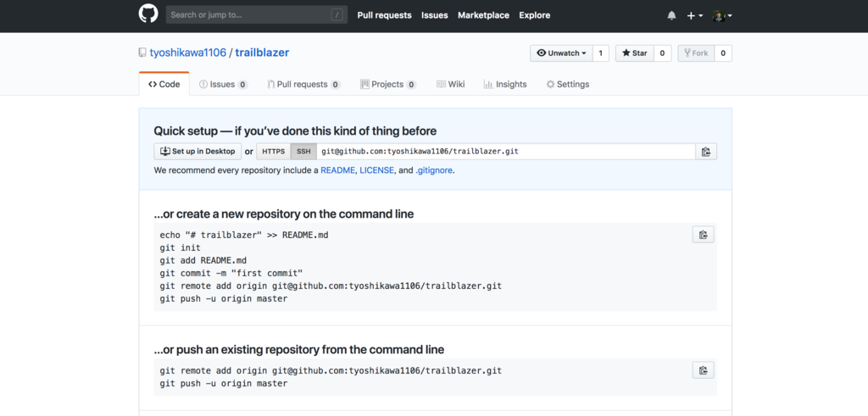The height and width of the screenshot is (416, 868).
Task: Click '...or push an existing repository' heading
Action: pos(299,350)
